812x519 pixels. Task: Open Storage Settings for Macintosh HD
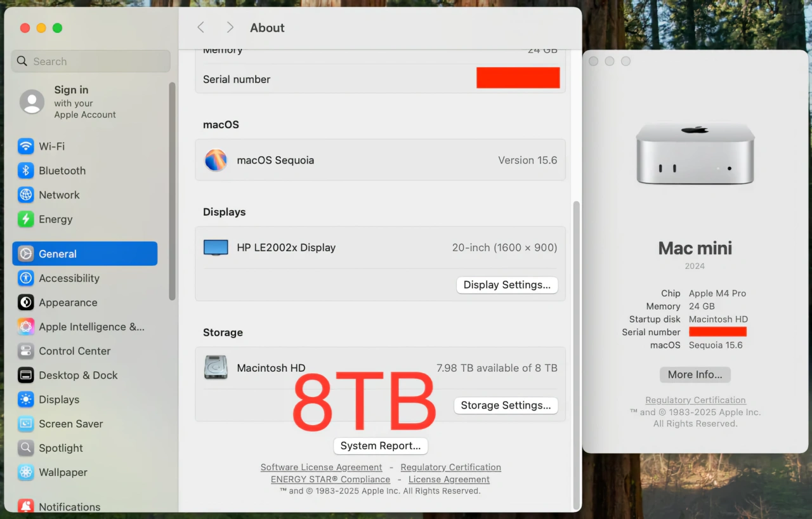tap(506, 405)
